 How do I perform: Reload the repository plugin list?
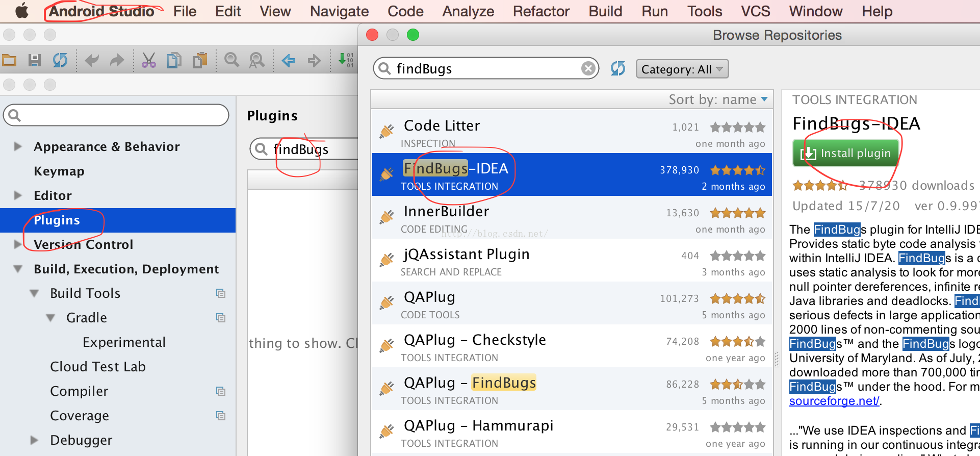pos(618,68)
